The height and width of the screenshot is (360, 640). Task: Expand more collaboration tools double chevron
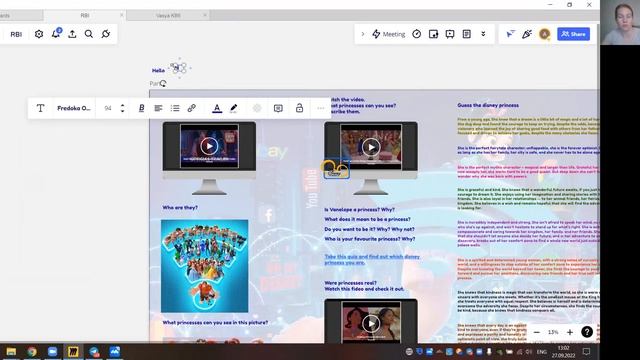pos(483,34)
